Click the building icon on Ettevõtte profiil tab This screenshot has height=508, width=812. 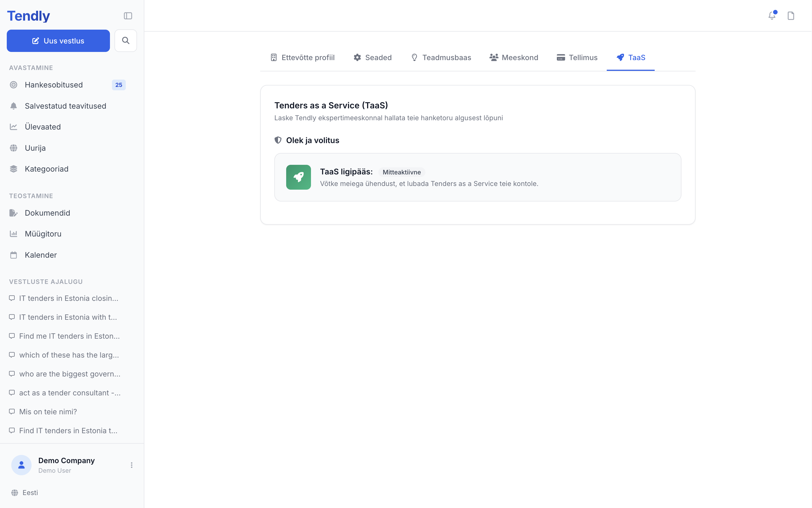[273, 58]
